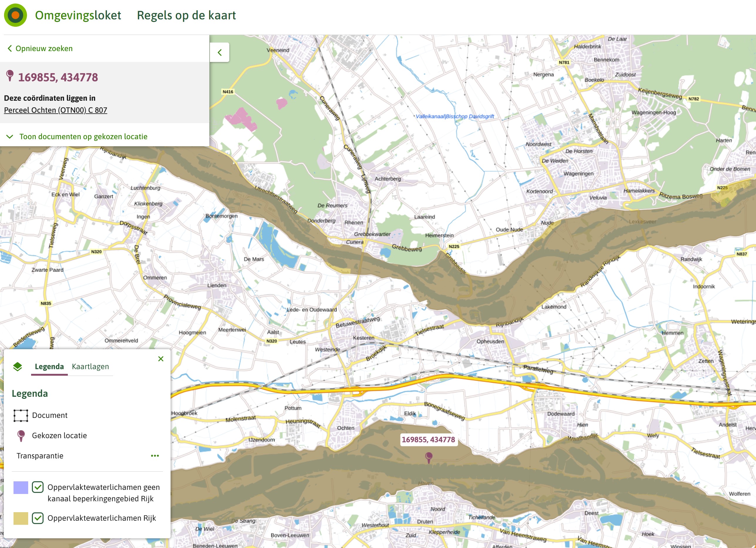756x548 pixels.
Task: Switch to the Kaartlagen tab
Action: (x=90, y=367)
